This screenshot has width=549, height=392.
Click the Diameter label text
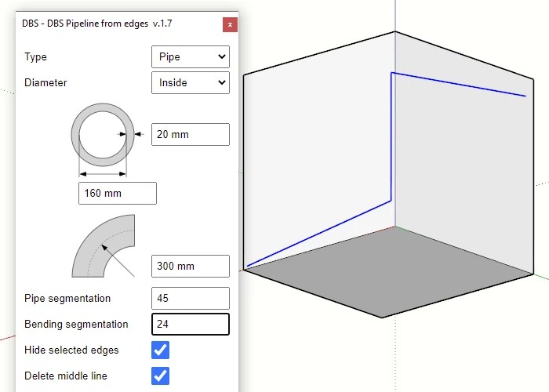45,82
